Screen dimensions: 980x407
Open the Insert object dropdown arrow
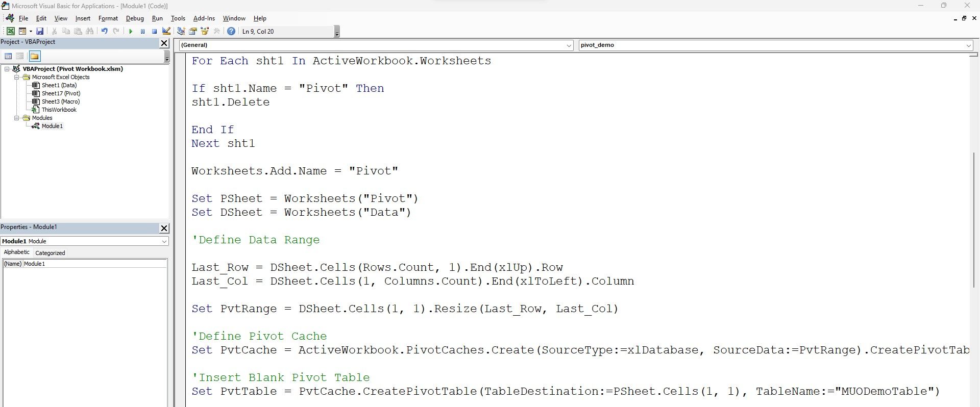[30, 31]
